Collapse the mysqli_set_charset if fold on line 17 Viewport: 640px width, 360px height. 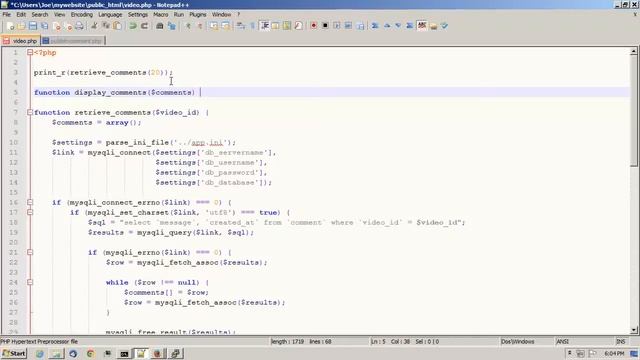click(x=30, y=212)
